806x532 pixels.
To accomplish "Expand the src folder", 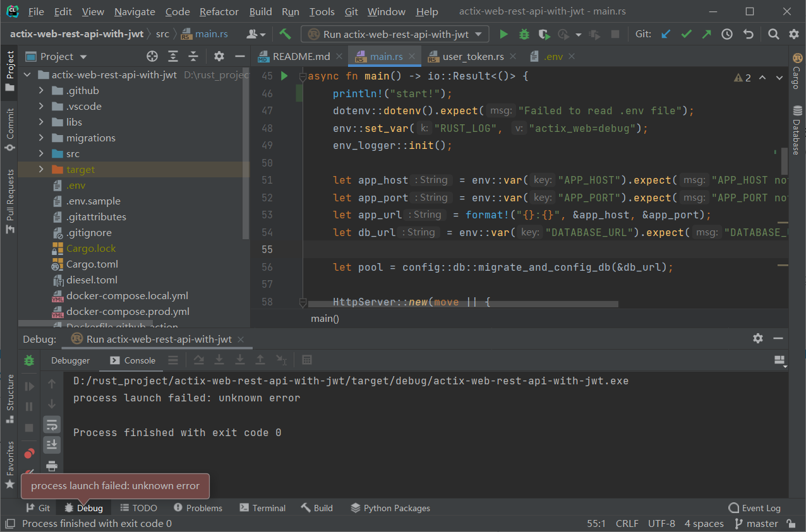I will click(41, 153).
